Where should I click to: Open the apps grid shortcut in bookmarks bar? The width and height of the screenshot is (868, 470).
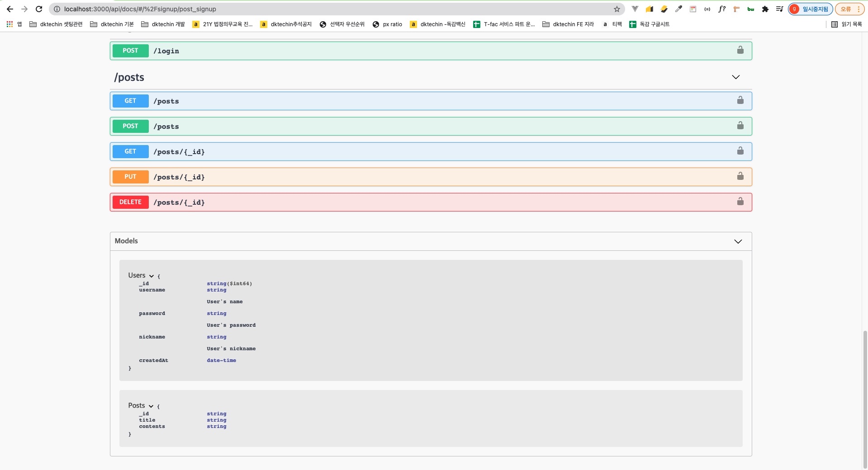pos(9,24)
